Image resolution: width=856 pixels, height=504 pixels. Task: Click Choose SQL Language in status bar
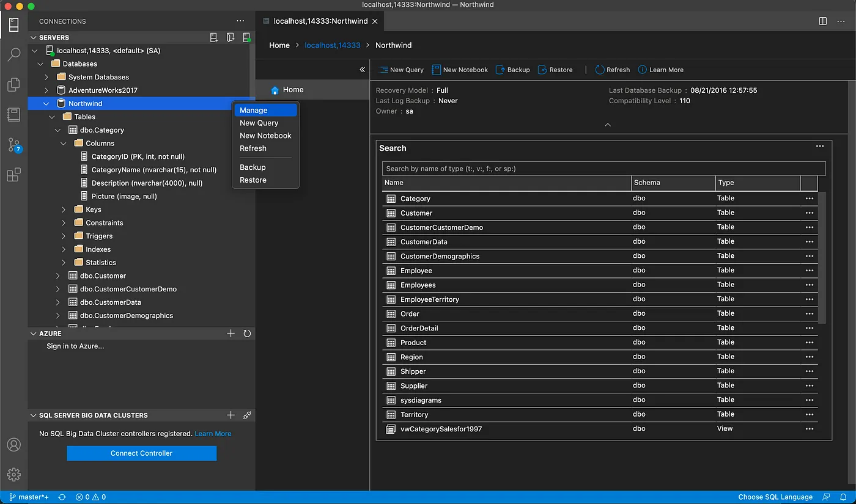[x=775, y=497]
